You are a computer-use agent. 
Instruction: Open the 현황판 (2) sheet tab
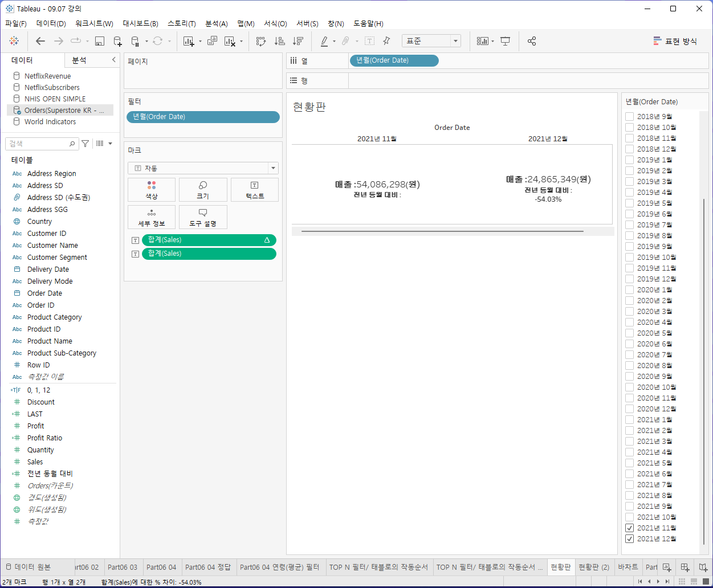pos(594,567)
